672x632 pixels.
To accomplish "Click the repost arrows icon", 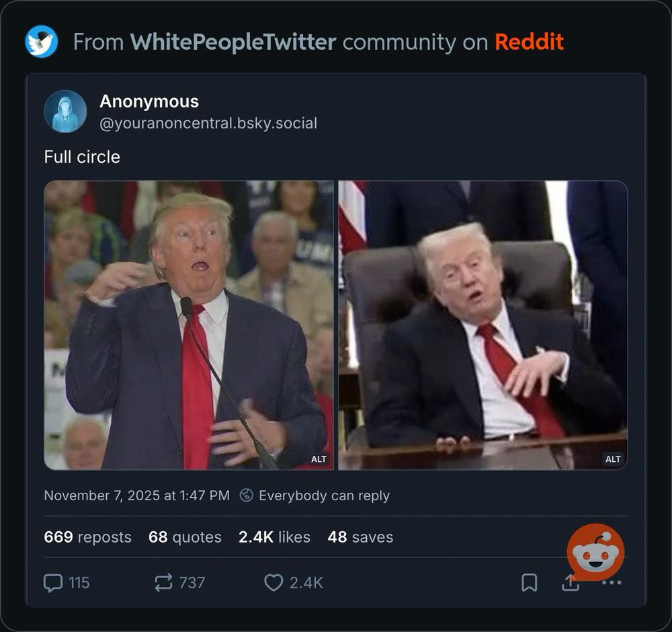I will (163, 583).
